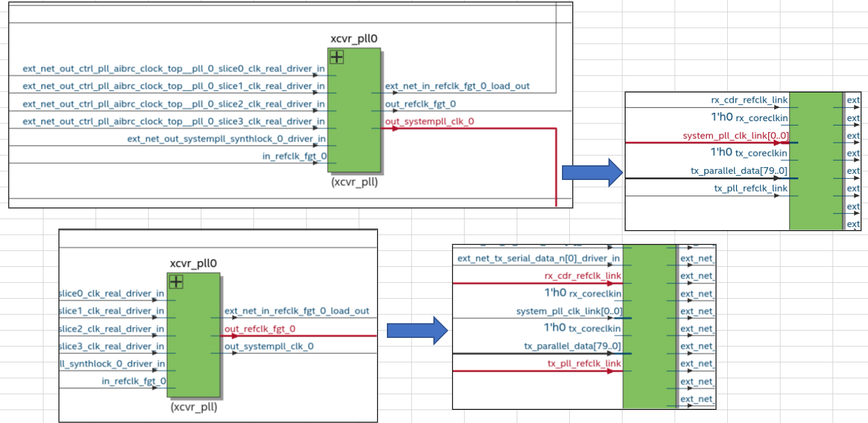
Task: Expand xcvr_pll0 plus icon beside red out_refclk_fgt_0 output
Action: [x=176, y=282]
